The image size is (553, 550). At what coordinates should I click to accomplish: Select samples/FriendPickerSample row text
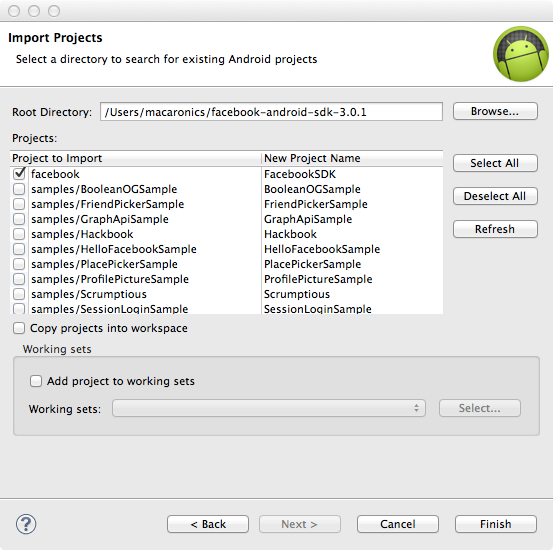108,204
